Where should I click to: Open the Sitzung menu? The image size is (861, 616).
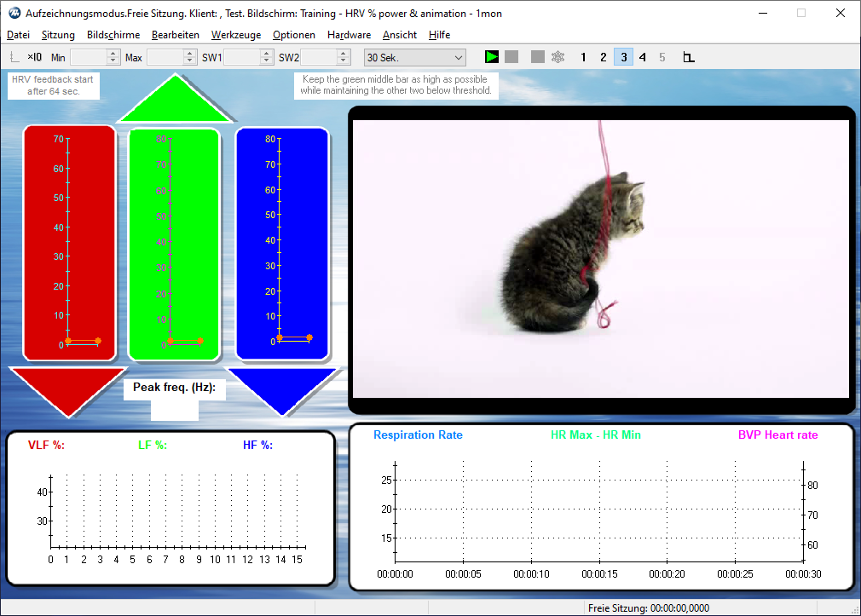58,35
